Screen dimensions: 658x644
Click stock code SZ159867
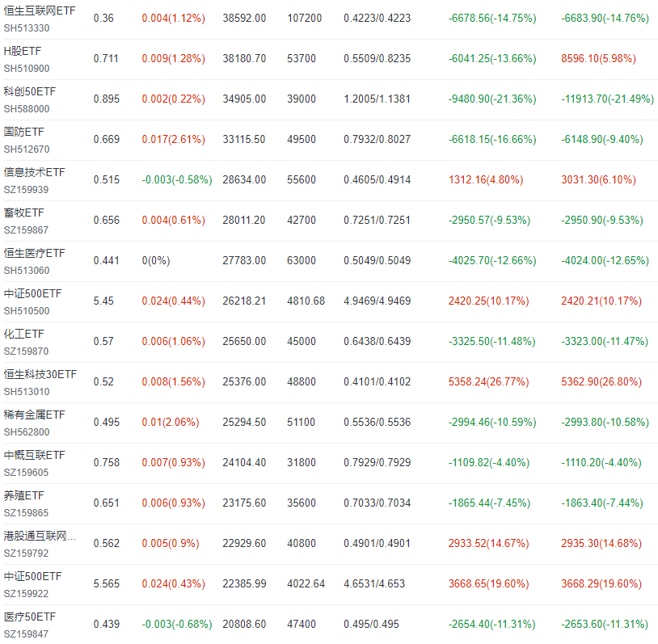pyautogui.click(x=26, y=230)
